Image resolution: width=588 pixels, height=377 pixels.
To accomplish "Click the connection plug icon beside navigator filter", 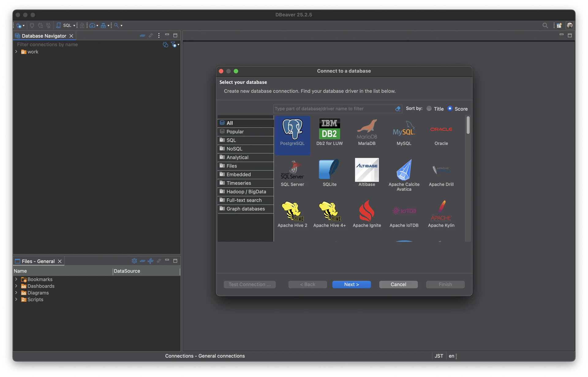I will [x=165, y=45].
